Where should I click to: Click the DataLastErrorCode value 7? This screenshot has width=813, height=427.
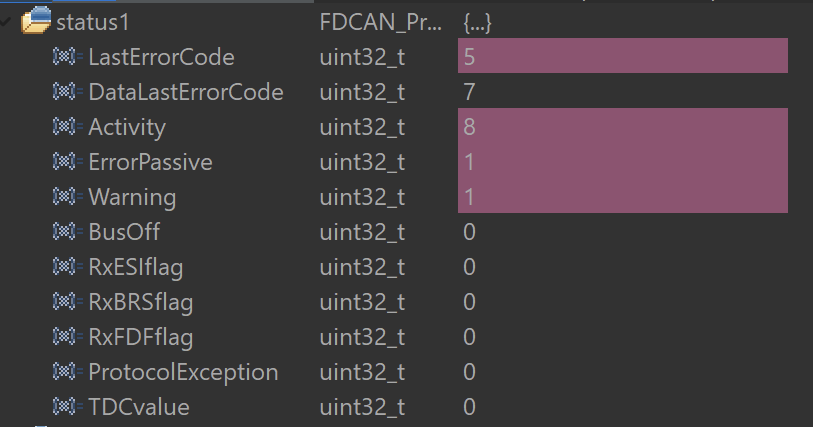tap(469, 92)
